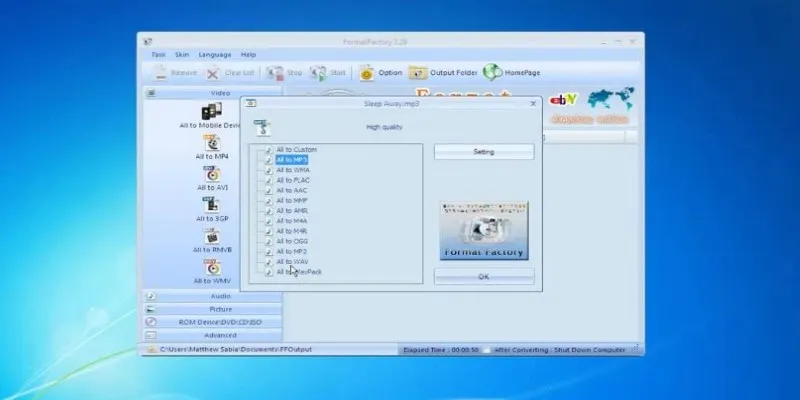Choose All to Custom in list
The image size is (800, 400).
(x=296, y=149)
